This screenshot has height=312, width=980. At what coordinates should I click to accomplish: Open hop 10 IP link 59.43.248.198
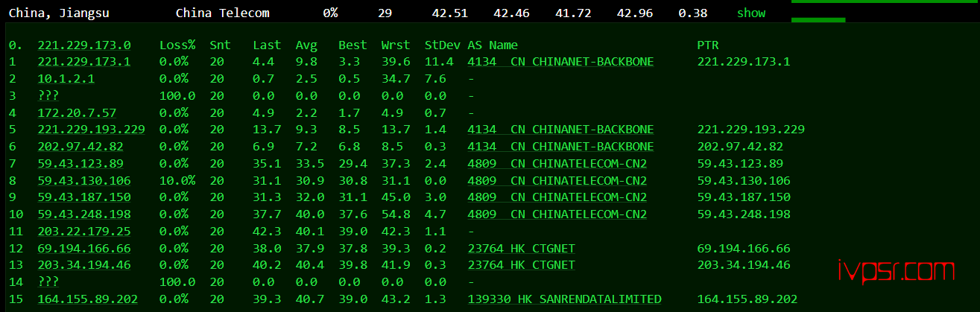tap(84, 214)
